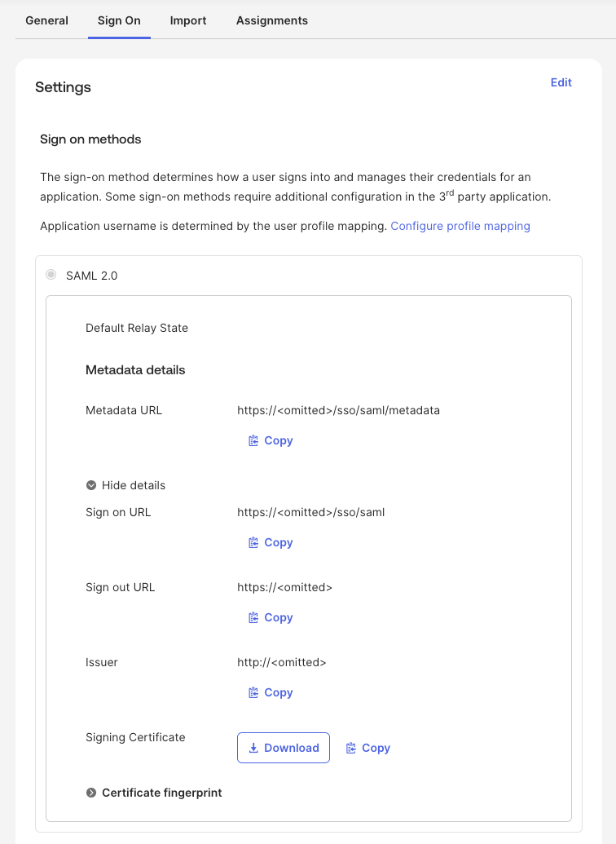Click the clipboard icon beside Sign on URL

[x=253, y=542]
